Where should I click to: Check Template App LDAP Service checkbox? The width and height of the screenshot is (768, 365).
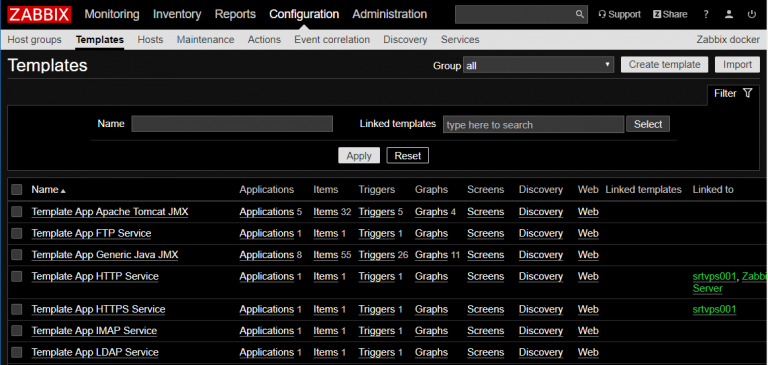(x=17, y=352)
